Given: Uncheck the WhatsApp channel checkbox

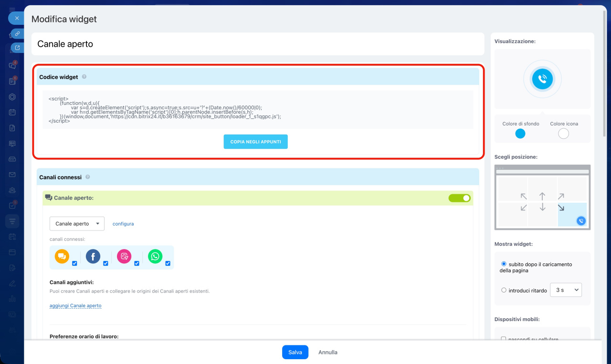Looking at the screenshot, I should (168, 263).
